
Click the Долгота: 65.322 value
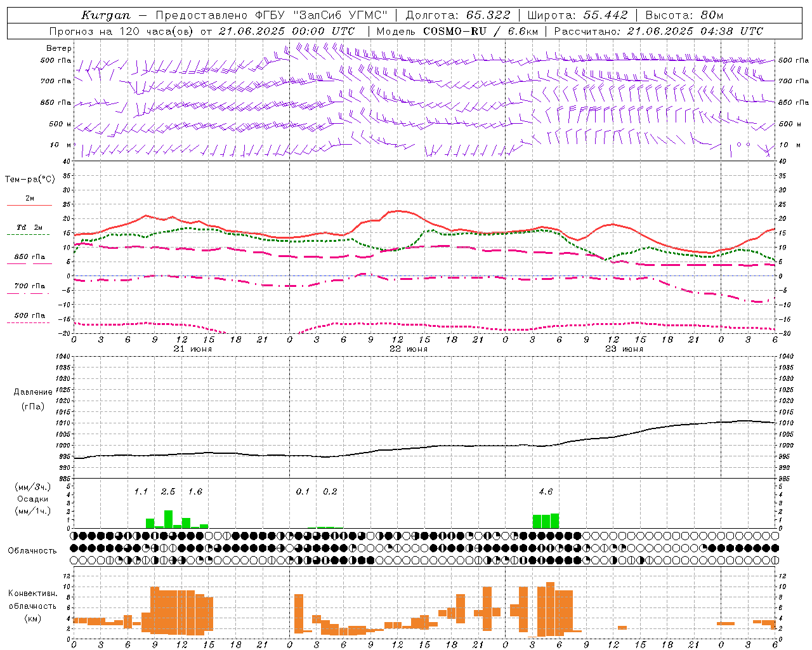pyautogui.click(x=458, y=15)
